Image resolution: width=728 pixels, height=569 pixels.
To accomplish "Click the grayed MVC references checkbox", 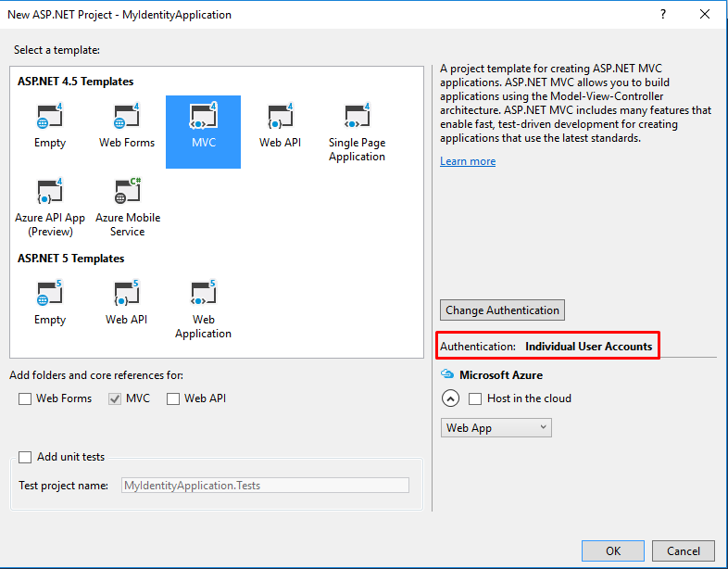I will (115, 398).
